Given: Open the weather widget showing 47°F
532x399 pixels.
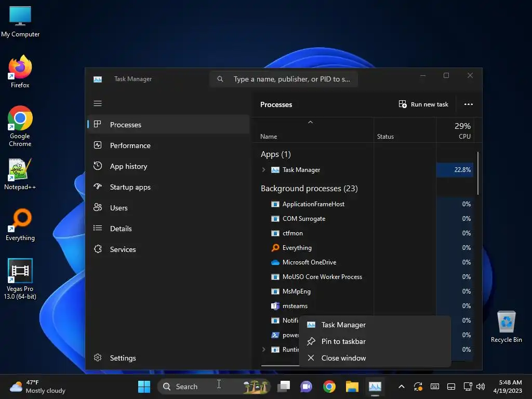Looking at the screenshot, I should pyautogui.click(x=38, y=387).
